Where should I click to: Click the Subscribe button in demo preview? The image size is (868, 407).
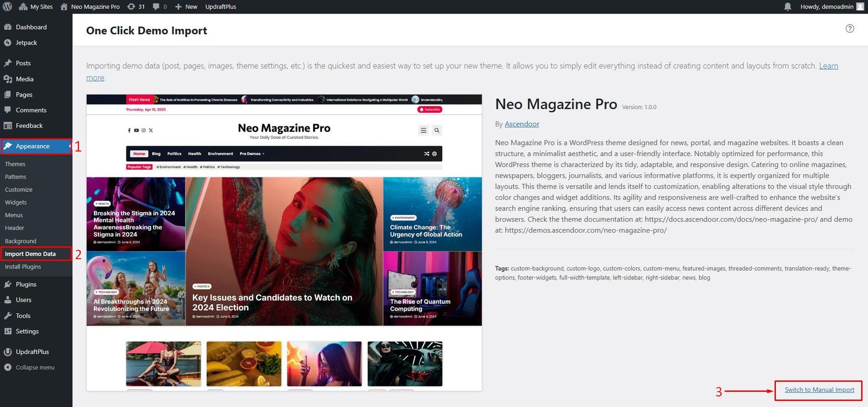coord(430,110)
